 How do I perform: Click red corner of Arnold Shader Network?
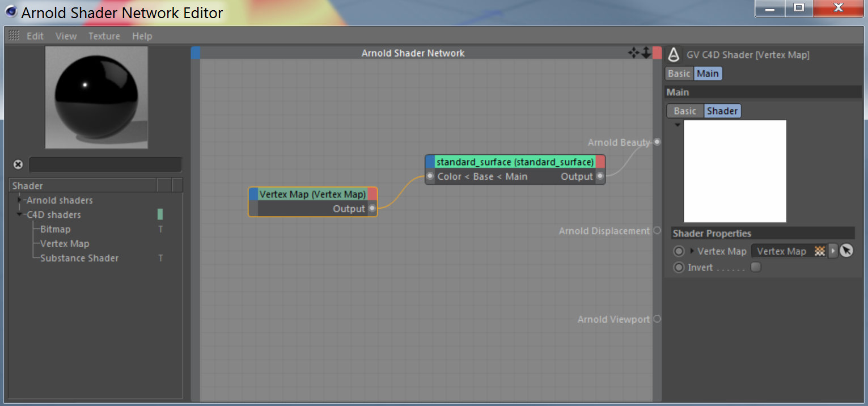point(657,53)
